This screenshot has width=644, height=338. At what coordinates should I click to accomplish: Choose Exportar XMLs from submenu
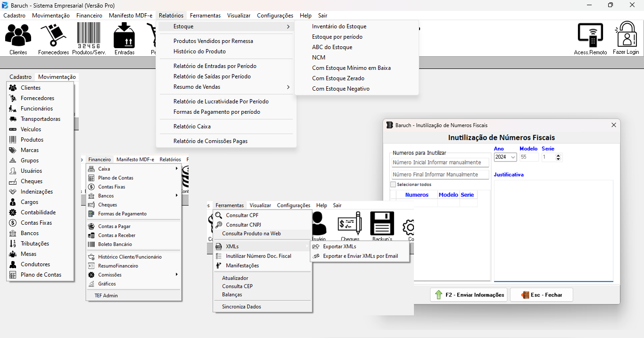pyautogui.click(x=339, y=246)
